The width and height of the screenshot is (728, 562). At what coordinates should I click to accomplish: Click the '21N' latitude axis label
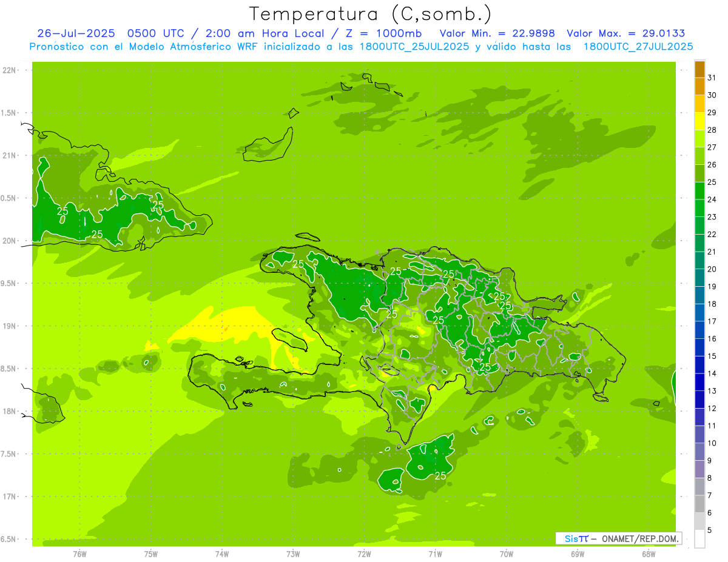[9, 156]
